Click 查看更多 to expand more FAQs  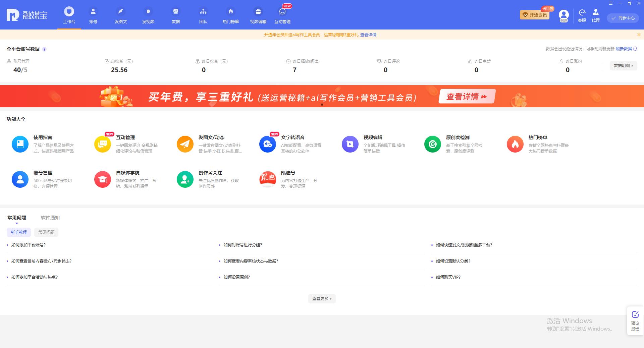click(x=321, y=299)
